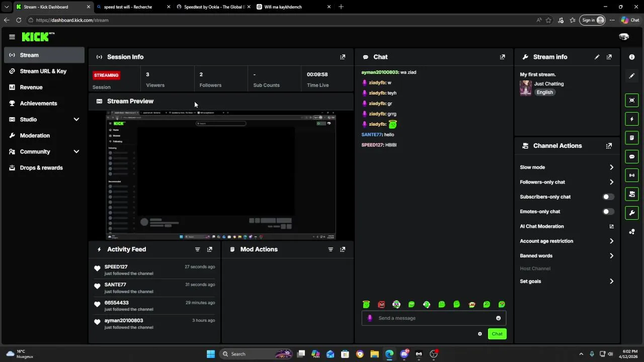Open the browser tab list dropdown
This screenshot has height=362, width=644.
click(x=7, y=7)
